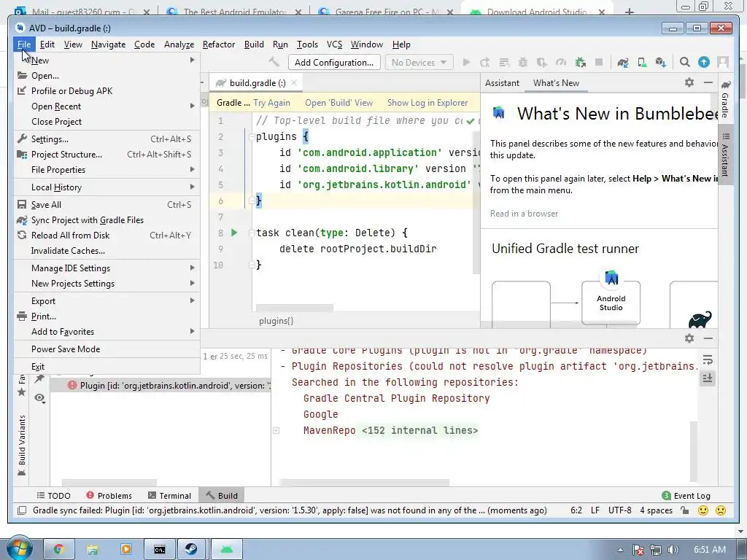Click the Debug bug icon in toolbar

point(522,63)
